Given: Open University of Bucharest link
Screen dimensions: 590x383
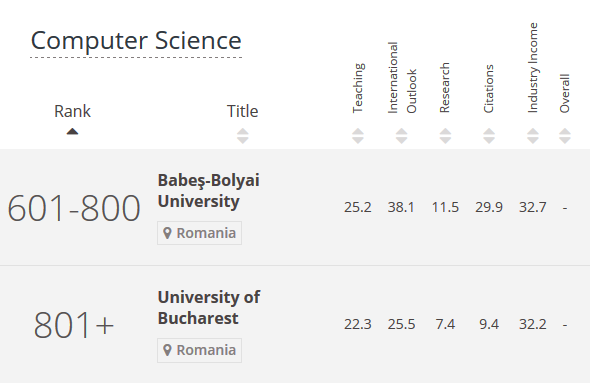Looking at the screenshot, I should (209, 308).
